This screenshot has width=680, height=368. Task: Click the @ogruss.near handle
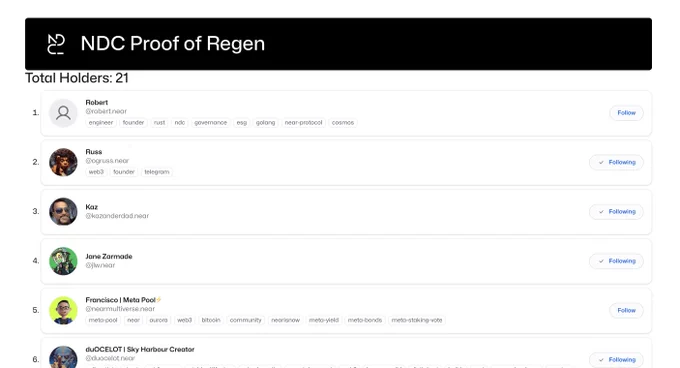pyautogui.click(x=107, y=161)
